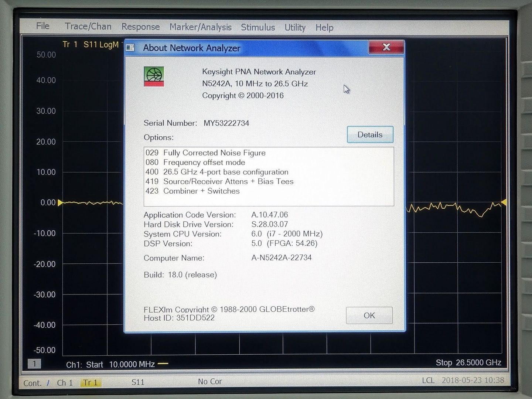Click the LCL status indicator

(428, 380)
